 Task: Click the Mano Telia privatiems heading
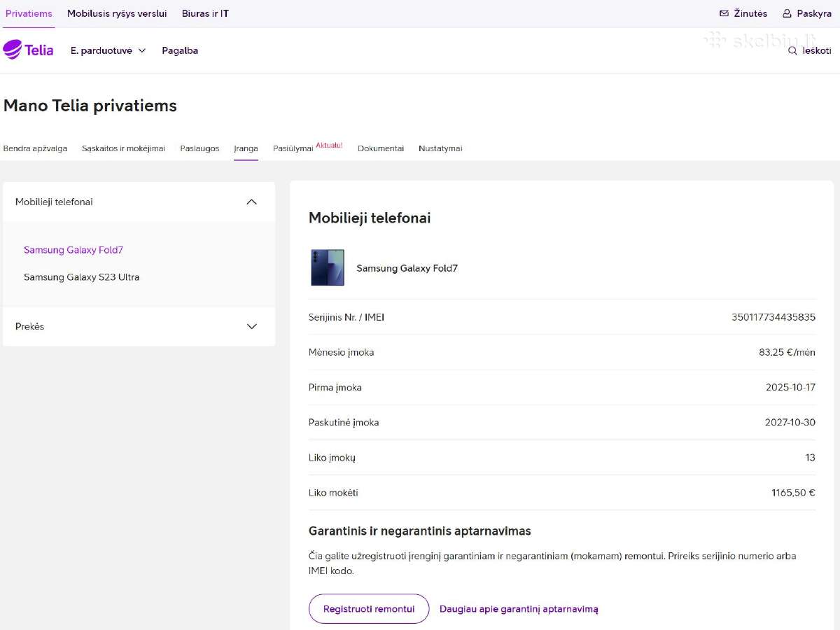coord(90,106)
